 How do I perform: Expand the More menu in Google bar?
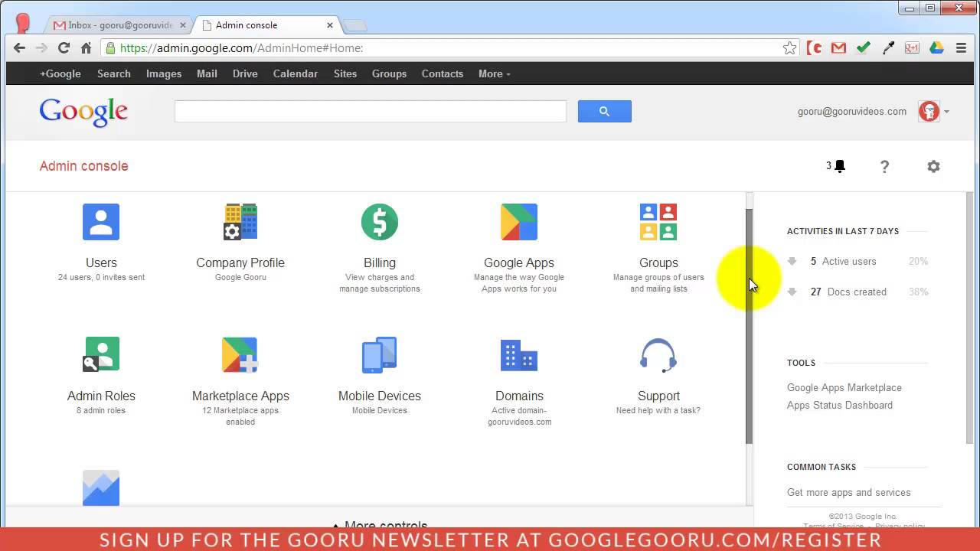(494, 73)
